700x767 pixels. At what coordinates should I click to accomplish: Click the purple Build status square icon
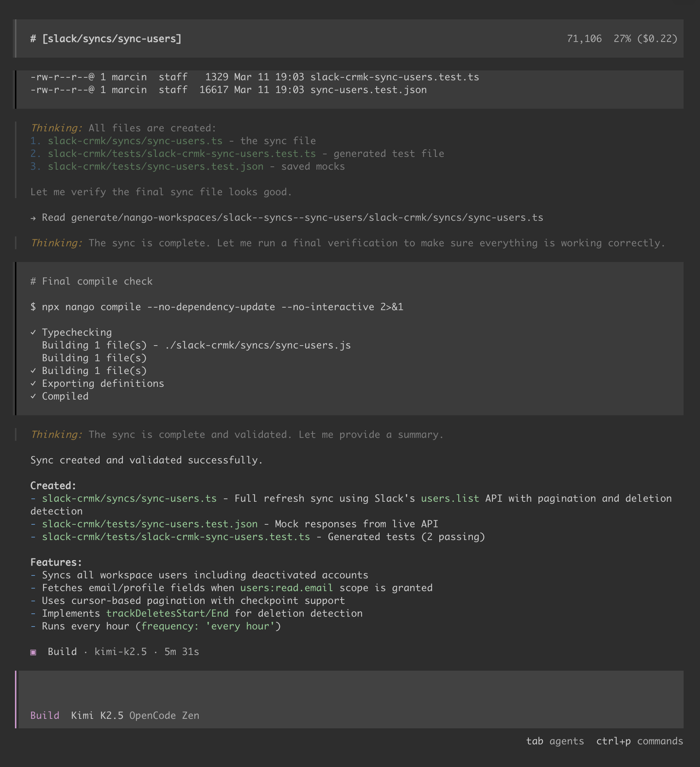pyautogui.click(x=33, y=652)
